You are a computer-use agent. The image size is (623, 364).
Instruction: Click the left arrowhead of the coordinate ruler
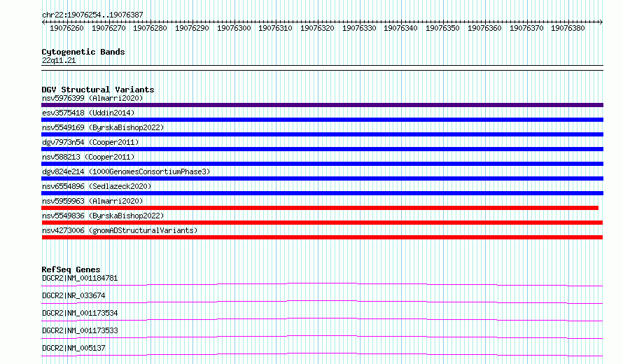pos(43,22)
